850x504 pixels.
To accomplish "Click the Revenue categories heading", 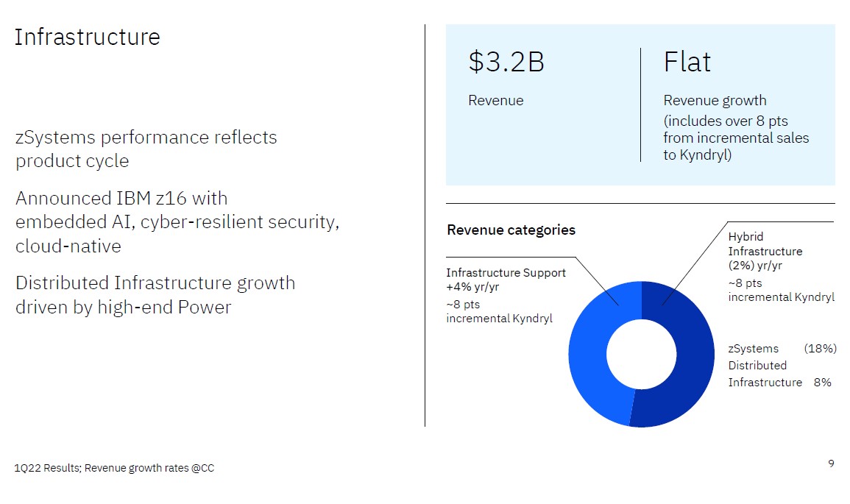I will [x=511, y=230].
